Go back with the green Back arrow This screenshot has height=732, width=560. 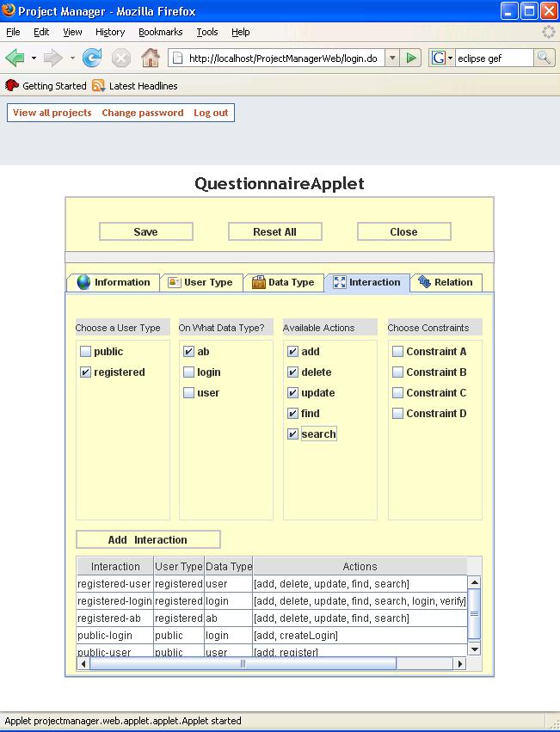click(15, 58)
